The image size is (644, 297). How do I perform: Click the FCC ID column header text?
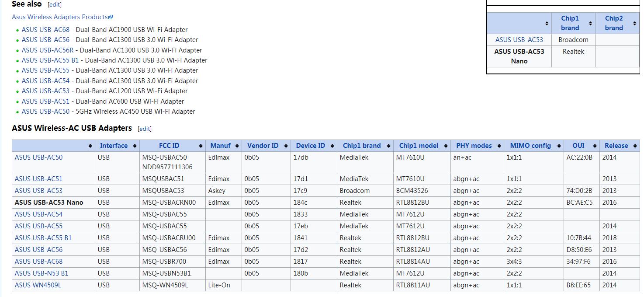click(169, 146)
